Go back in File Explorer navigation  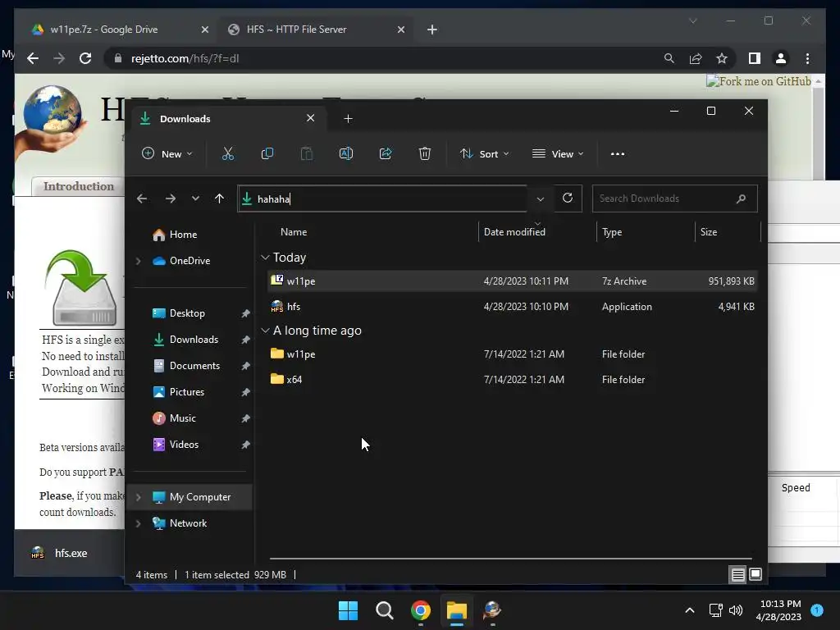tap(141, 199)
